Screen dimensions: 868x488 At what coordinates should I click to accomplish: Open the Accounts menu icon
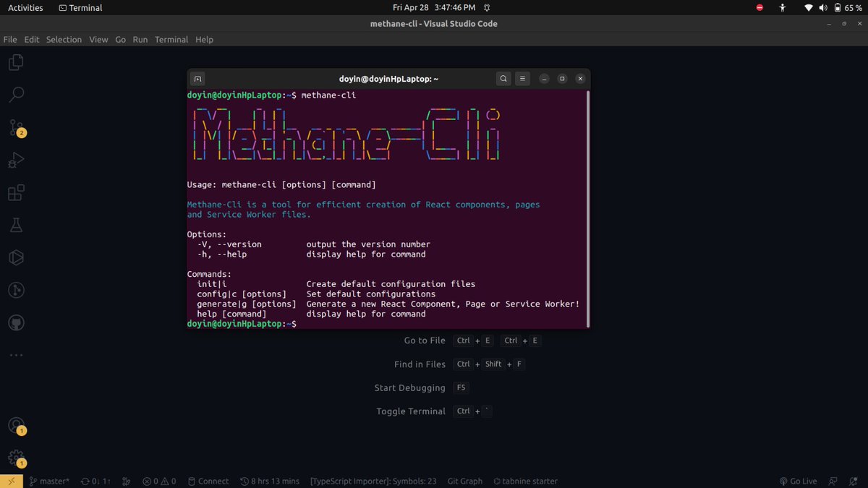coord(16,426)
